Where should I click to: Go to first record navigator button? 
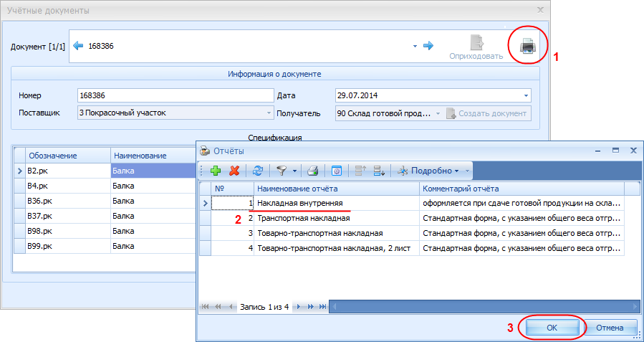tap(205, 307)
